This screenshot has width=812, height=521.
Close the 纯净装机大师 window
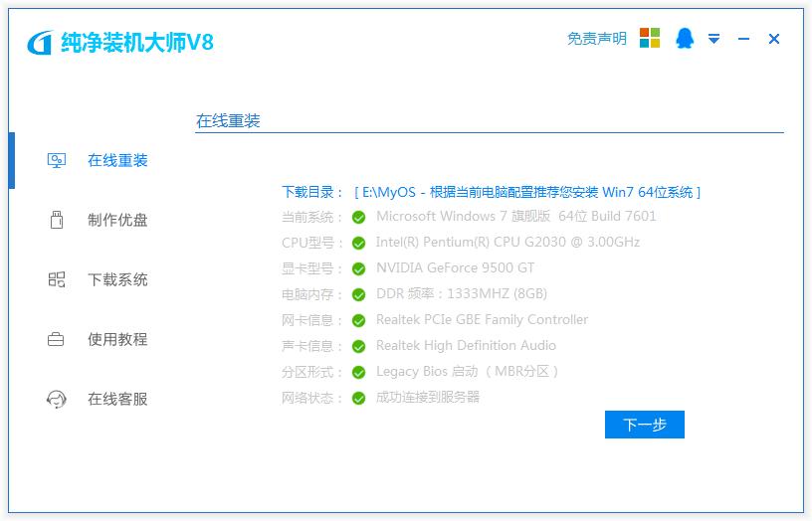click(774, 39)
